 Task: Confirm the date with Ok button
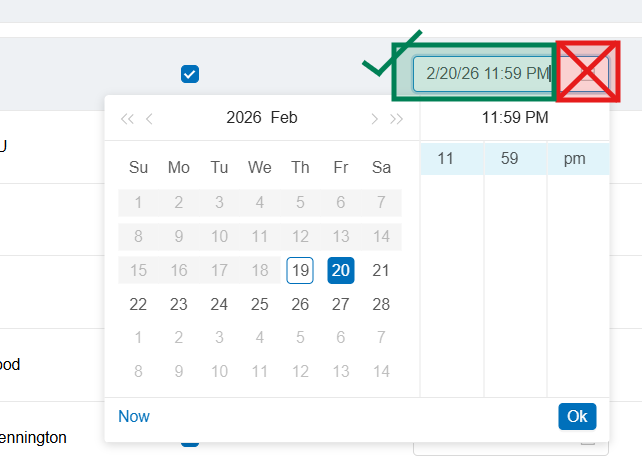pos(577,416)
